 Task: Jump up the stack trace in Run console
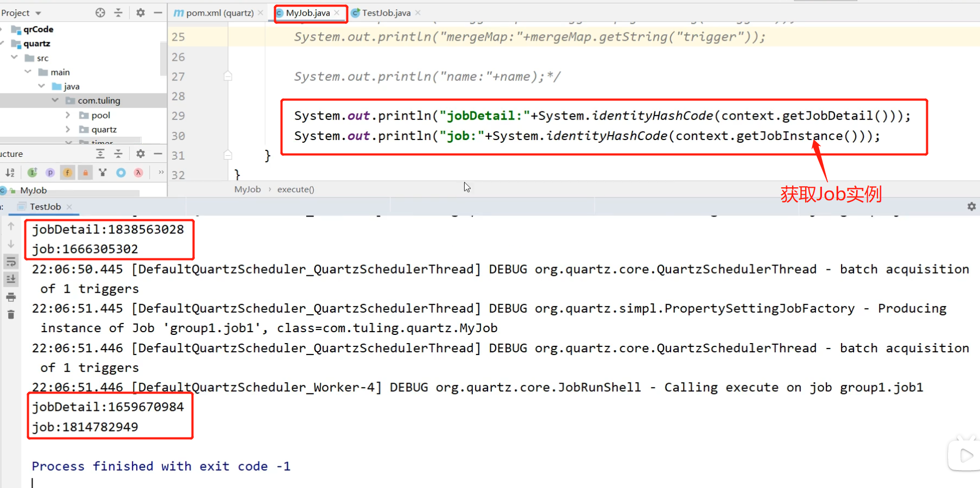pyautogui.click(x=11, y=226)
